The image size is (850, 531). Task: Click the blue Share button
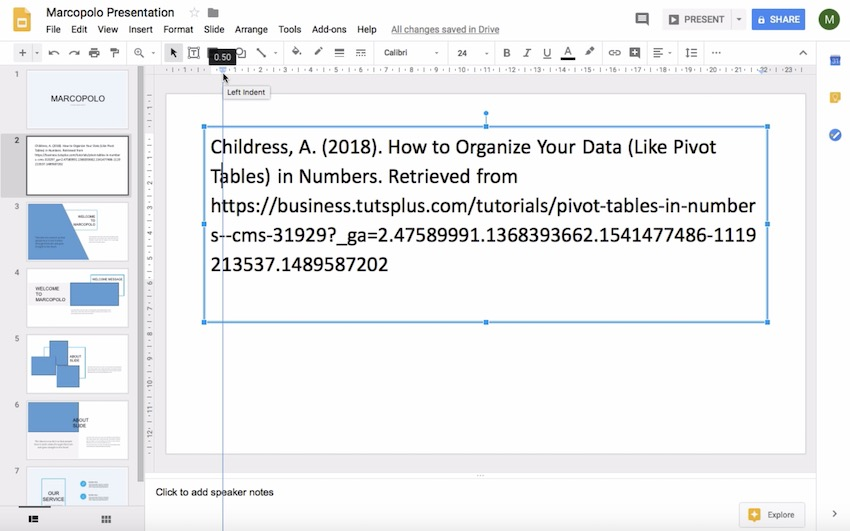click(x=778, y=19)
